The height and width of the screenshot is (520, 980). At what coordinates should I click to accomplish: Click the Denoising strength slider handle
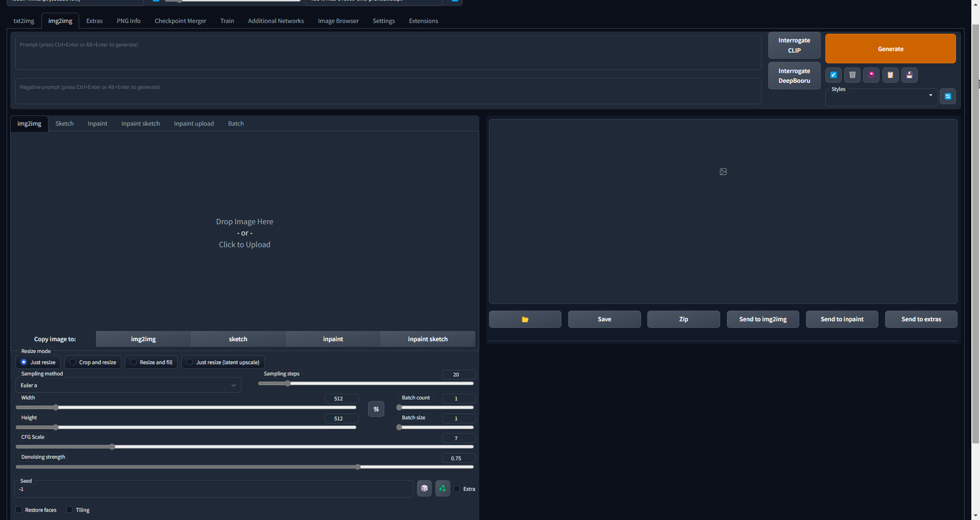click(x=358, y=467)
